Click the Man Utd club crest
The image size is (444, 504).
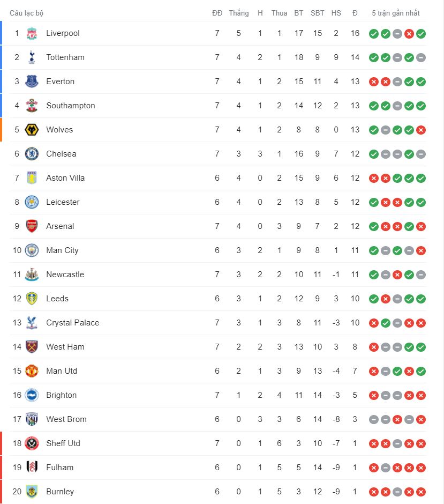point(32,371)
